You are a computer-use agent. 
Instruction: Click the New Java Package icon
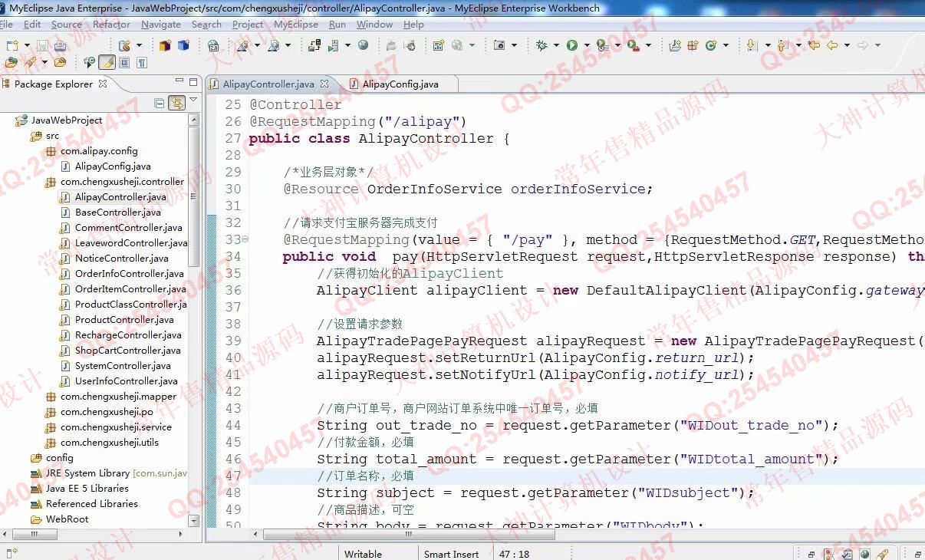693,45
